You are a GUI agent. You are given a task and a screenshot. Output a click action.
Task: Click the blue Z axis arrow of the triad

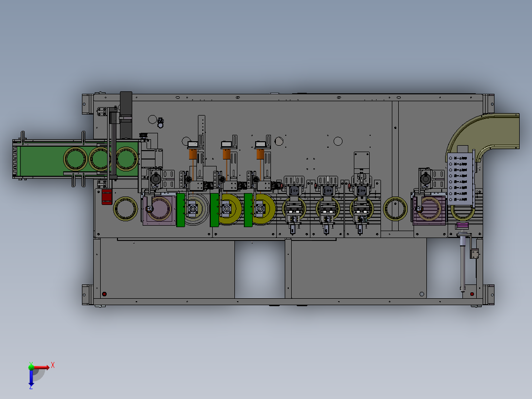(31, 377)
